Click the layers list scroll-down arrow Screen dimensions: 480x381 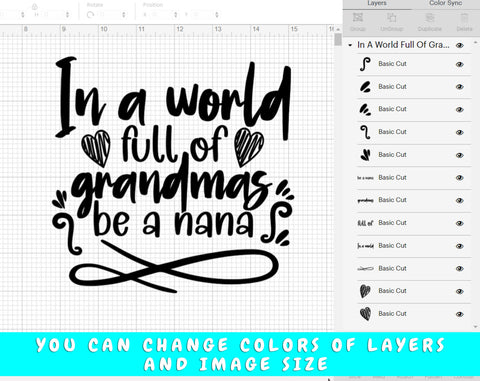[x=476, y=327]
